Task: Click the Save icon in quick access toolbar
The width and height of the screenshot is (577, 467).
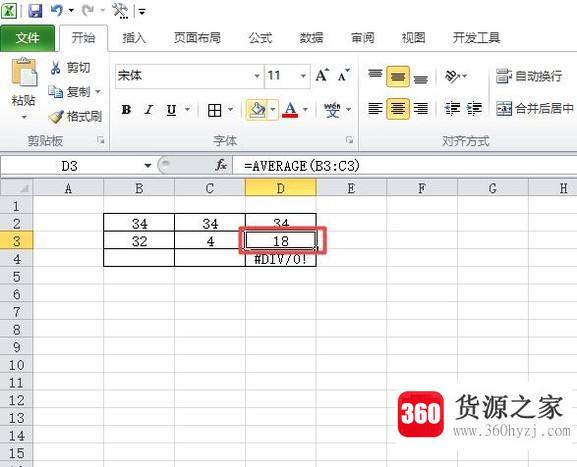Action: [x=35, y=11]
